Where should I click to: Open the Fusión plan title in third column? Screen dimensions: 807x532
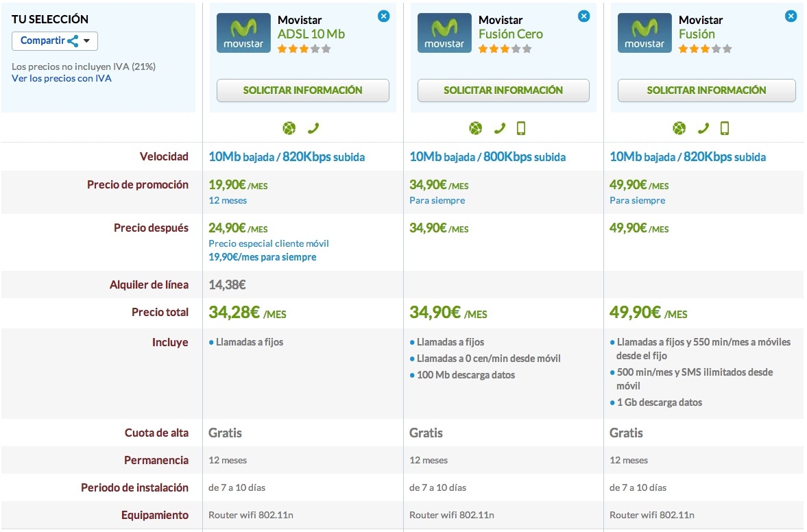[697, 34]
